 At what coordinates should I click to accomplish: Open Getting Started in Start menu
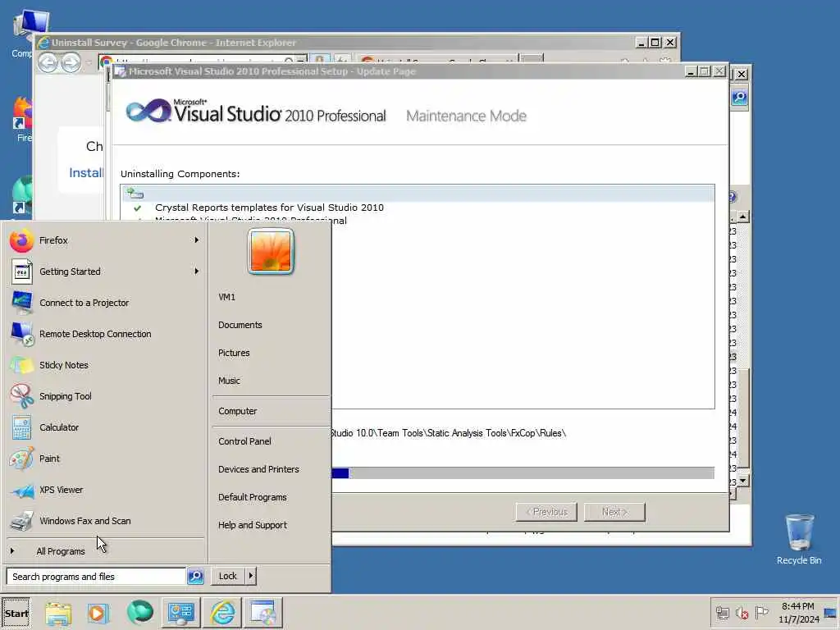(x=104, y=272)
